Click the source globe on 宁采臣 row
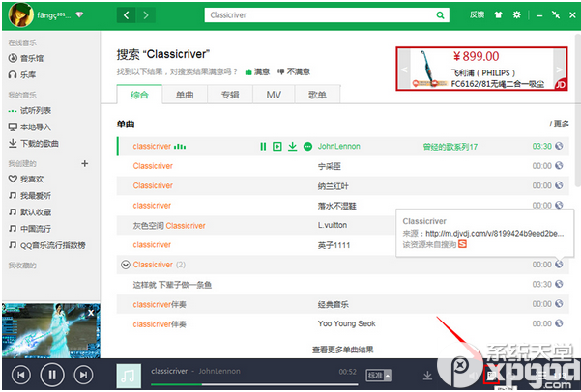 click(x=559, y=165)
